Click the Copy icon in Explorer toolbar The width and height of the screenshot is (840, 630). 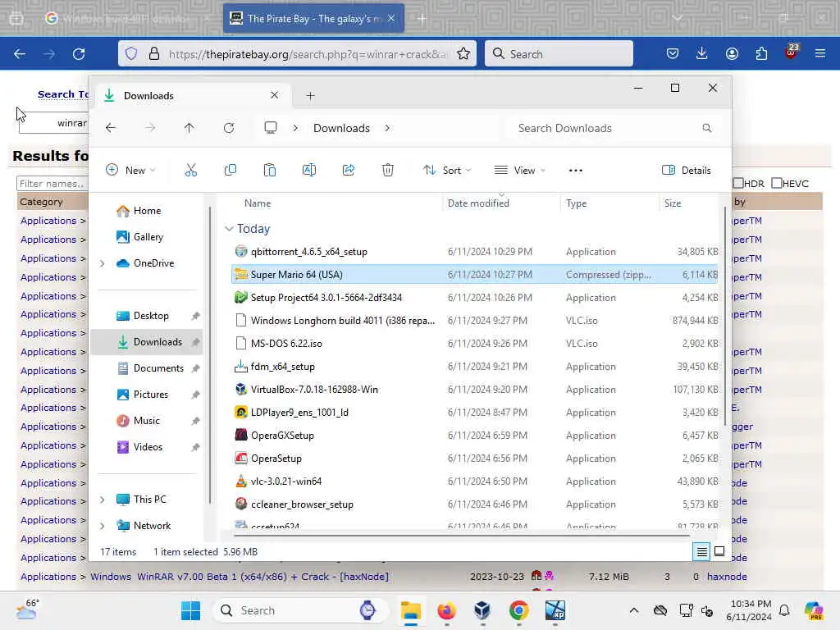[x=231, y=171]
